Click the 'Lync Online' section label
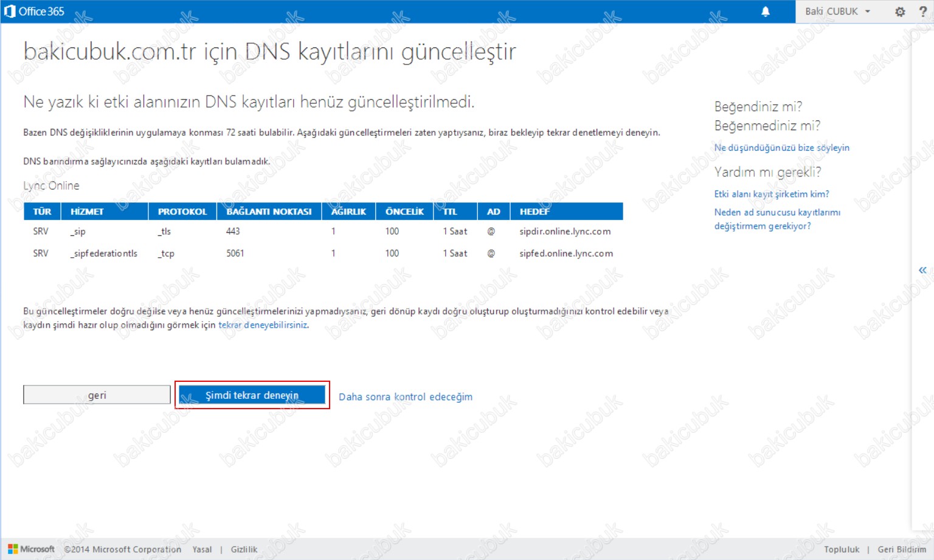934x560 pixels. point(51,185)
